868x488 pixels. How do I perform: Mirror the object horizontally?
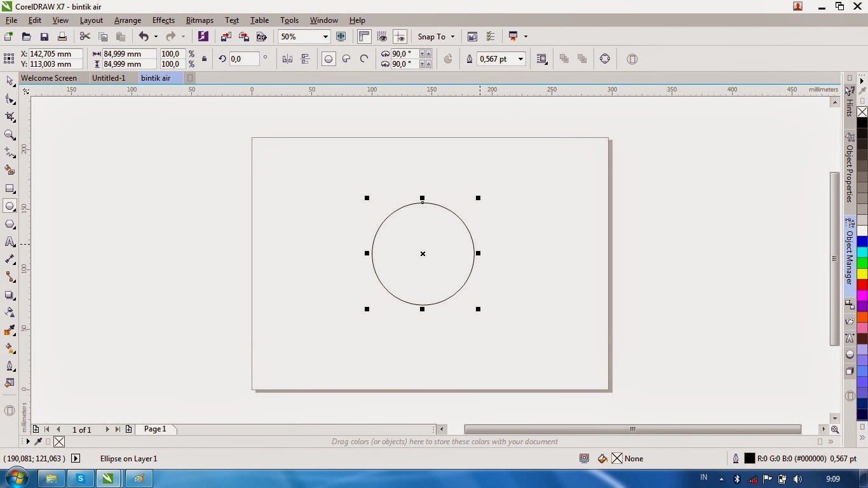287,59
